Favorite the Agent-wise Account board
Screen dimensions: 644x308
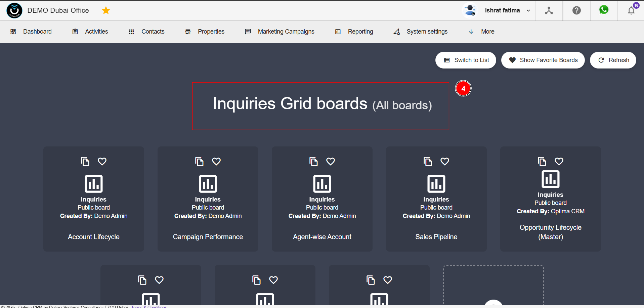[331, 162]
